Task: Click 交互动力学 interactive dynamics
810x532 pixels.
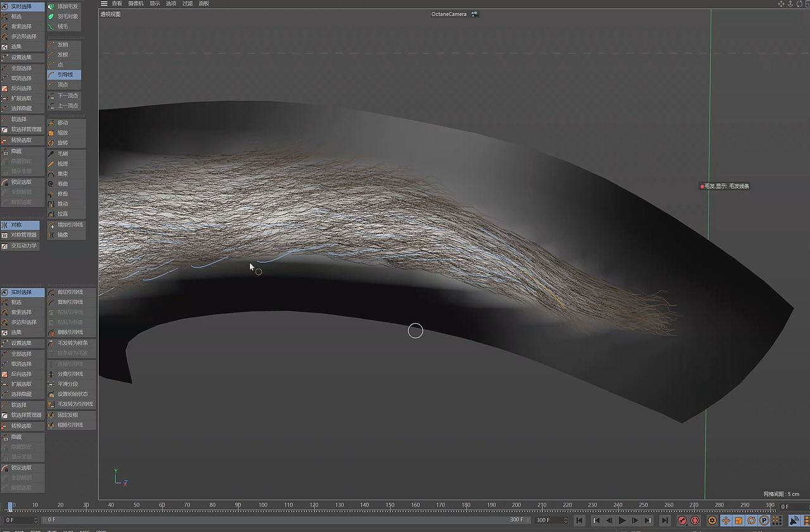Action: coord(20,245)
